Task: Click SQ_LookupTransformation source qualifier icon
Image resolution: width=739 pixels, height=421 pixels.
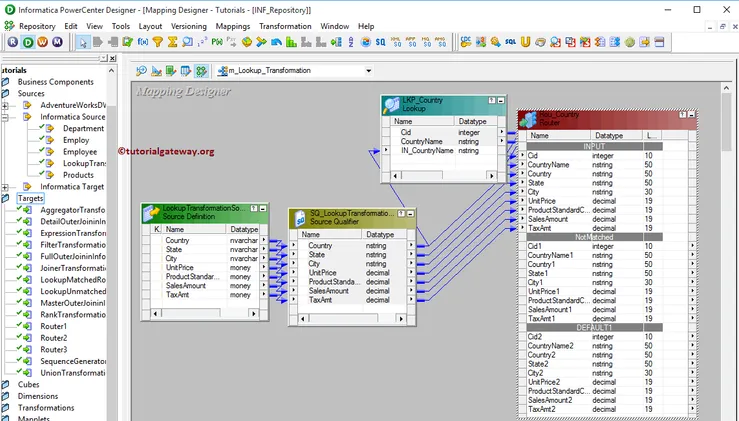Action: point(300,218)
